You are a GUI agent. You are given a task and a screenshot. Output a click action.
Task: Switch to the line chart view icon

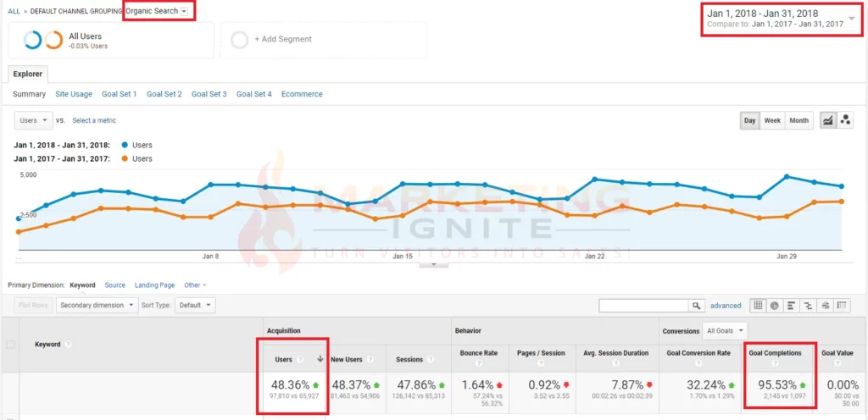[x=828, y=120]
